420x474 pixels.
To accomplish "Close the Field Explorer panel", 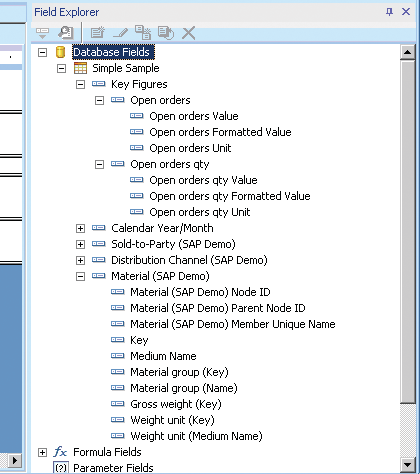I will pyautogui.click(x=406, y=12).
